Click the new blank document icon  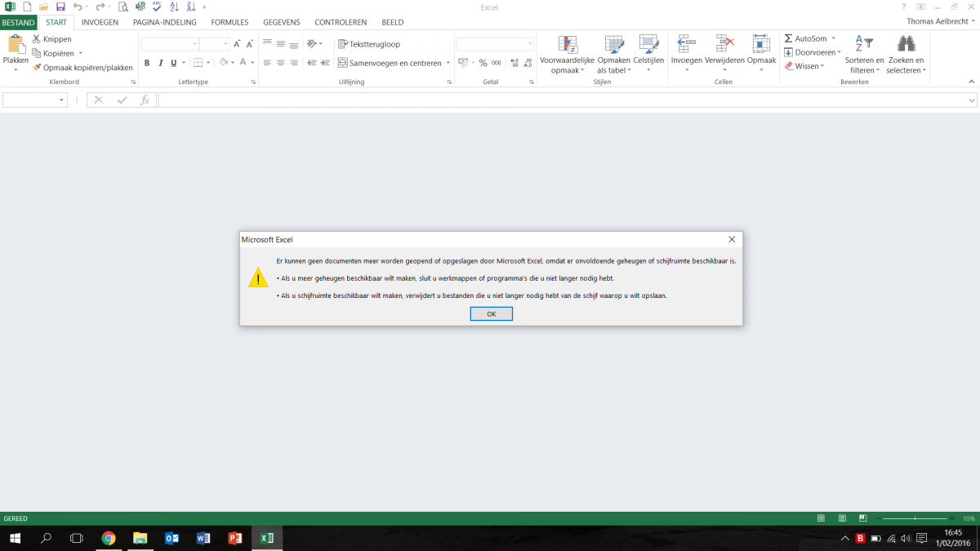pyautogui.click(x=27, y=7)
